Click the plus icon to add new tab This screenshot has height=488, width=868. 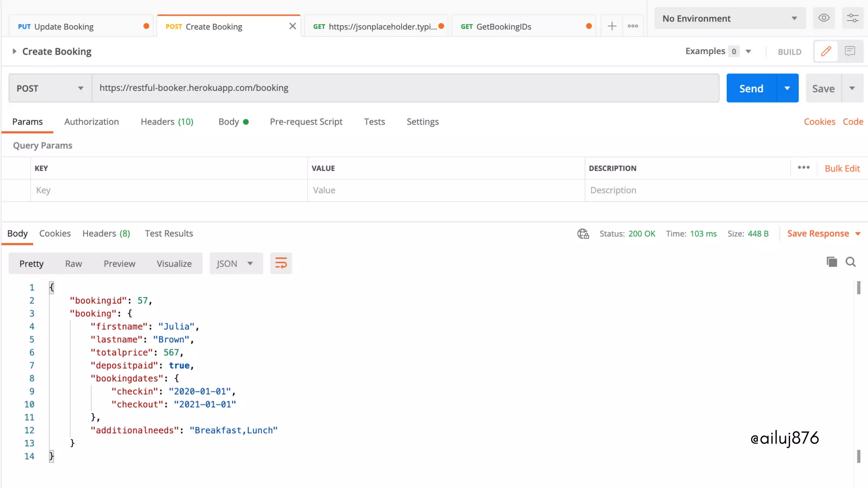(x=612, y=26)
